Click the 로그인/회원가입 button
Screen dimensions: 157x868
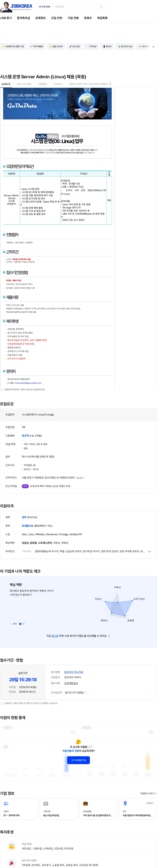tap(78, 760)
